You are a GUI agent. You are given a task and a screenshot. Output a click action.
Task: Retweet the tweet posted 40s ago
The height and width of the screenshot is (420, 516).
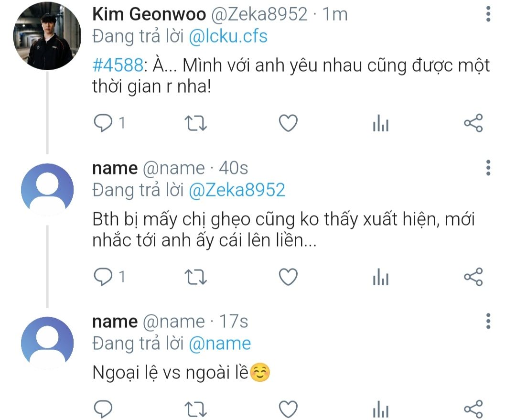click(x=195, y=277)
